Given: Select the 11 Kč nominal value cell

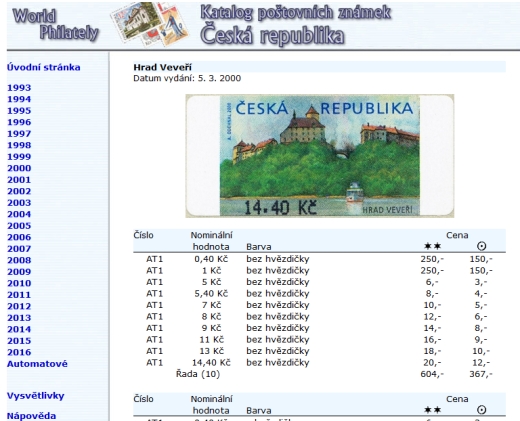Looking at the screenshot, I should (211, 339).
